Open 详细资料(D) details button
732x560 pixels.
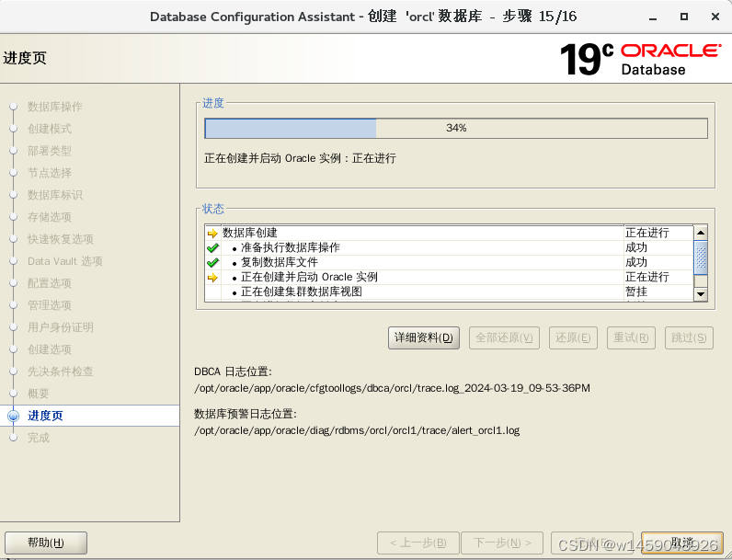pyautogui.click(x=424, y=337)
